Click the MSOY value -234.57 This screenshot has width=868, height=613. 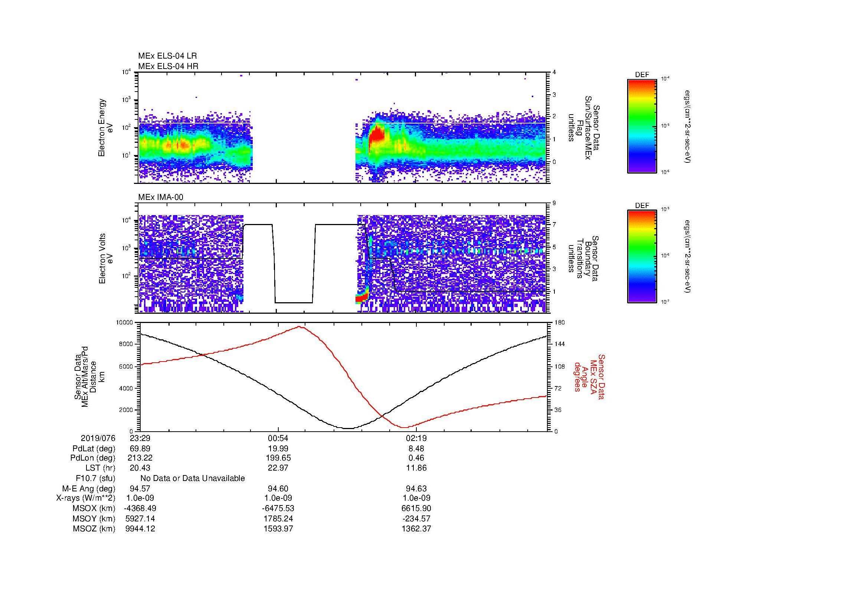pos(416,519)
